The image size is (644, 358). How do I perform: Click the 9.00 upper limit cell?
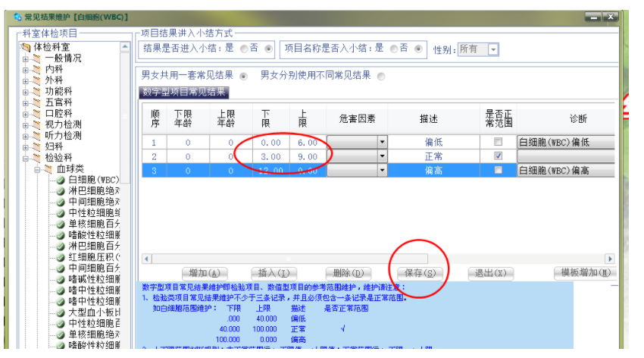308,156
